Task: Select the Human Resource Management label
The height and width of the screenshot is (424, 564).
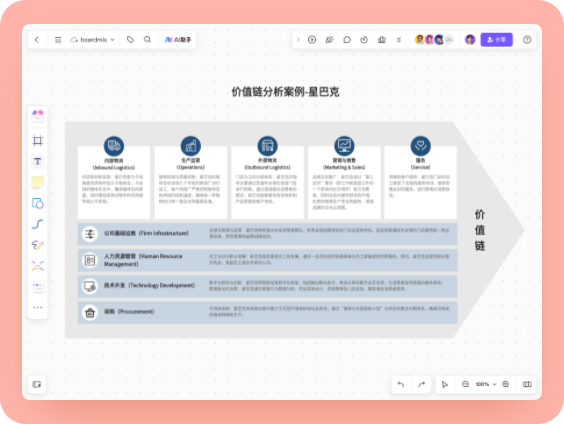Action: point(143,260)
